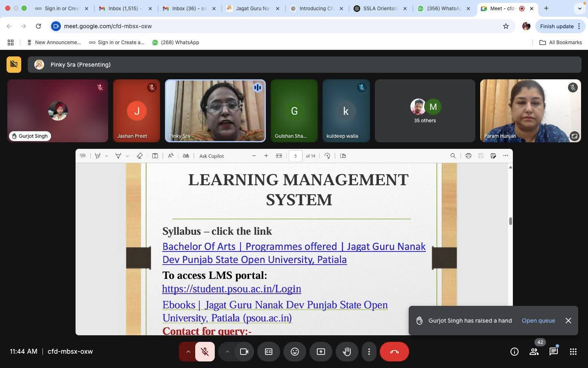This screenshot has height=368, width=588.
Task: Zoom in PDF with plus button
Action: tap(266, 156)
